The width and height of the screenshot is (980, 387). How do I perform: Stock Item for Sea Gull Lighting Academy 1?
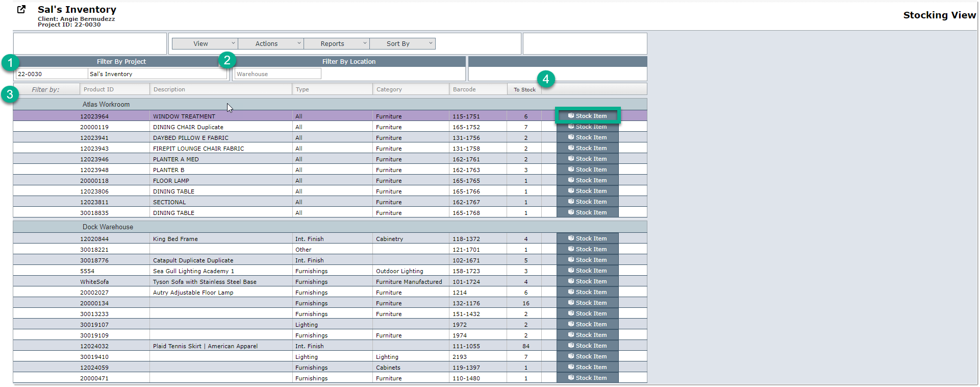(588, 271)
